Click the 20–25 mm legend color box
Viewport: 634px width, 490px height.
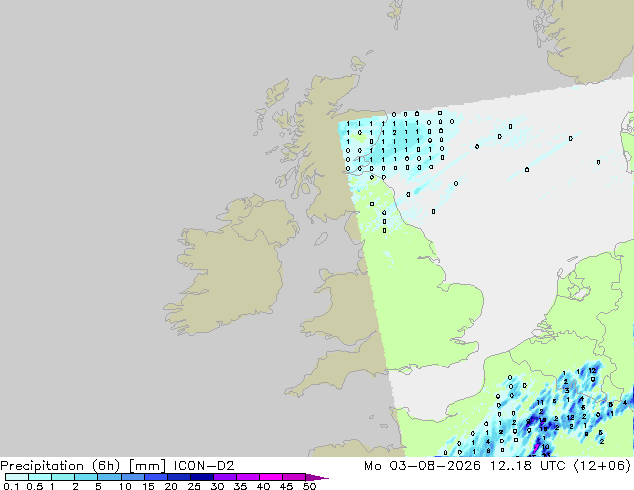pyautogui.click(x=178, y=477)
